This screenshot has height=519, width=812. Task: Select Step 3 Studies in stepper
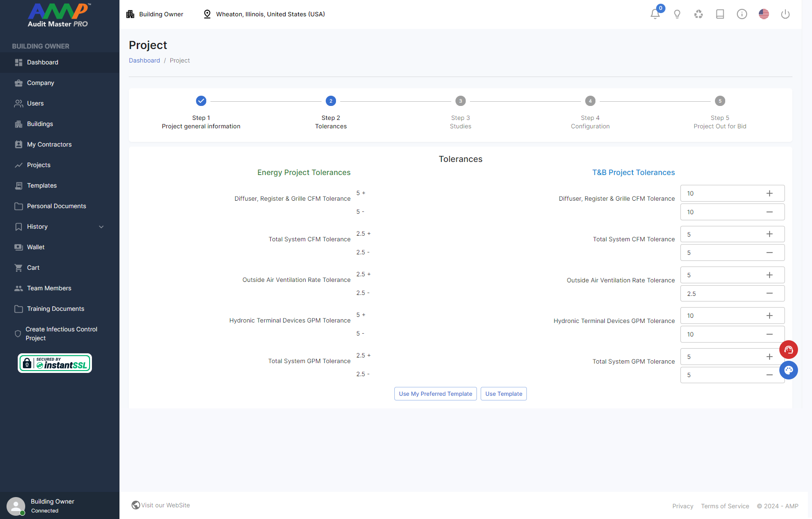[460, 101]
